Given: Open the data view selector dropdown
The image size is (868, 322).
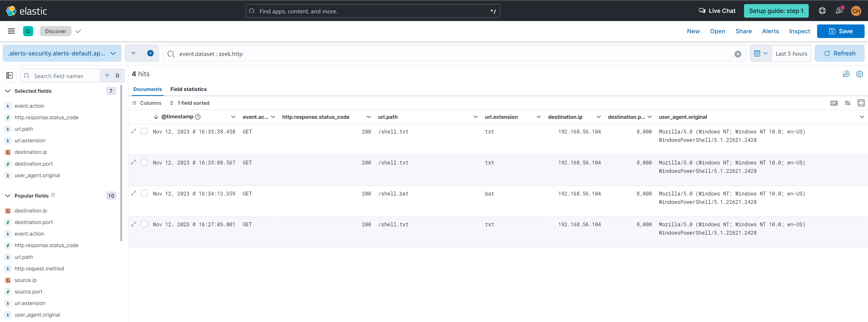Looking at the screenshot, I should (62, 53).
